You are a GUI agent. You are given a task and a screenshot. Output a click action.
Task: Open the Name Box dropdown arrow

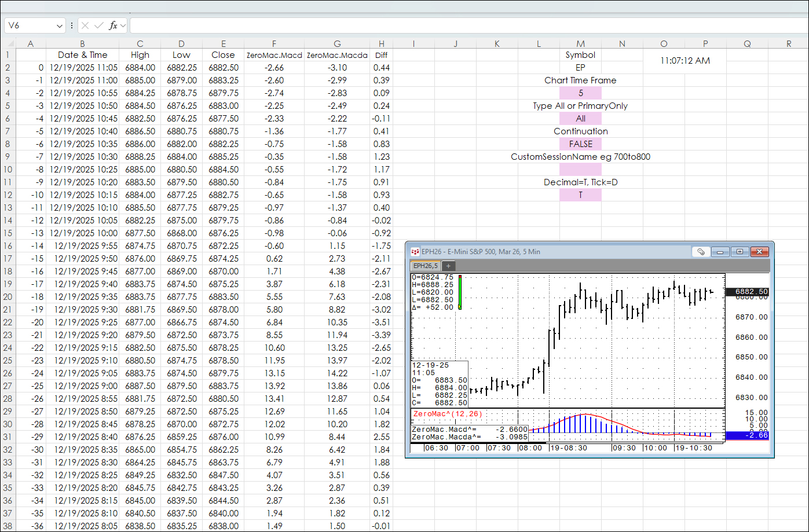(60, 25)
